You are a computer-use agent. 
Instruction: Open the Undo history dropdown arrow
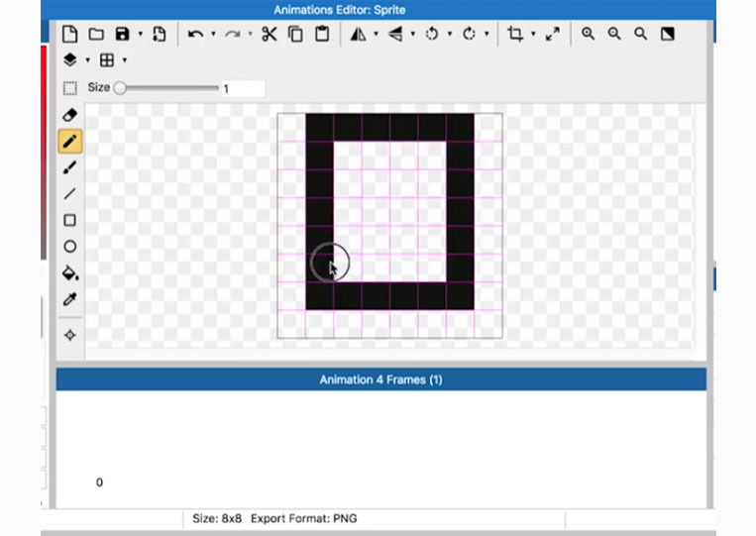213,34
